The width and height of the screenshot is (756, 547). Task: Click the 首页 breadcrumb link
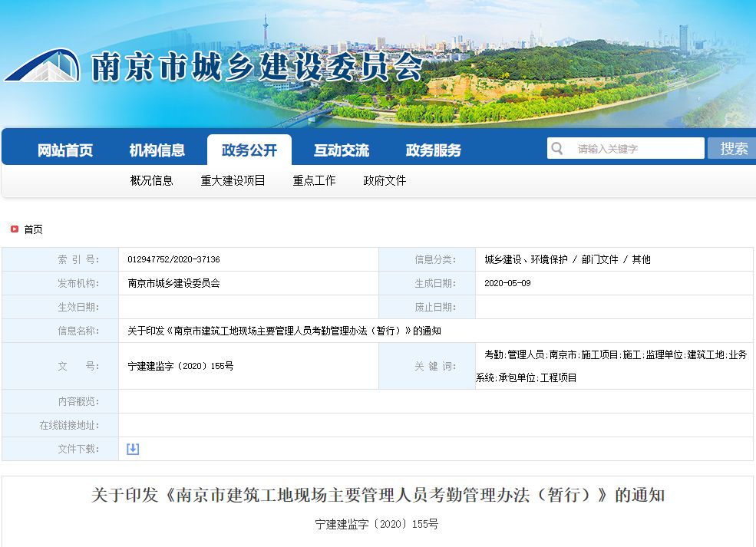pyautogui.click(x=34, y=228)
